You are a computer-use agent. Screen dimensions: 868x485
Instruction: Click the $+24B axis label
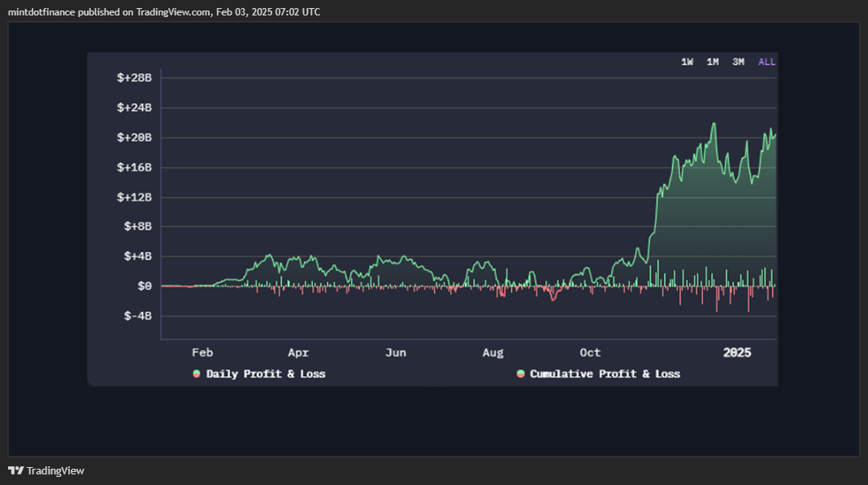coord(134,107)
